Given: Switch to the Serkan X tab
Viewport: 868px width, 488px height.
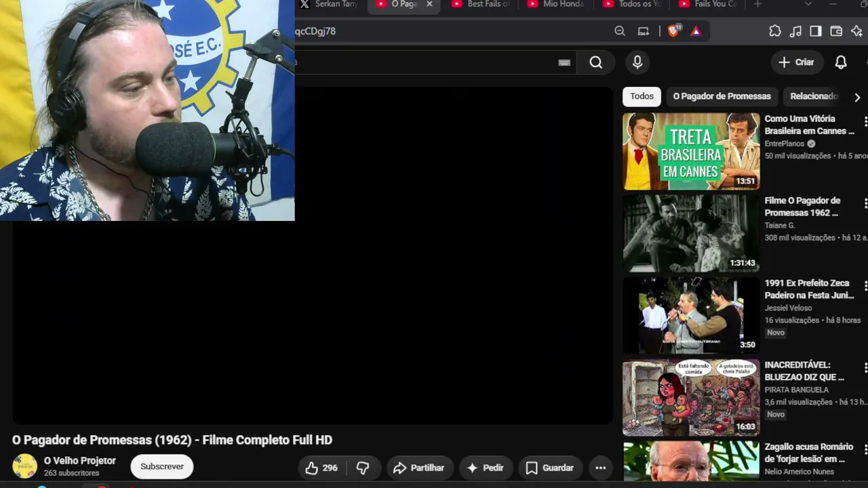Looking at the screenshot, I should 329,5.
